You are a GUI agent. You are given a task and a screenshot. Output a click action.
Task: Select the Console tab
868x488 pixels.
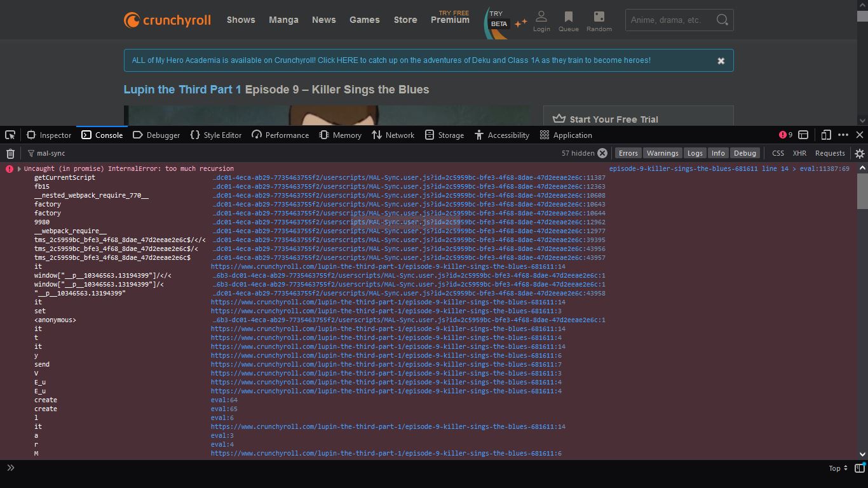pyautogui.click(x=102, y=135)
